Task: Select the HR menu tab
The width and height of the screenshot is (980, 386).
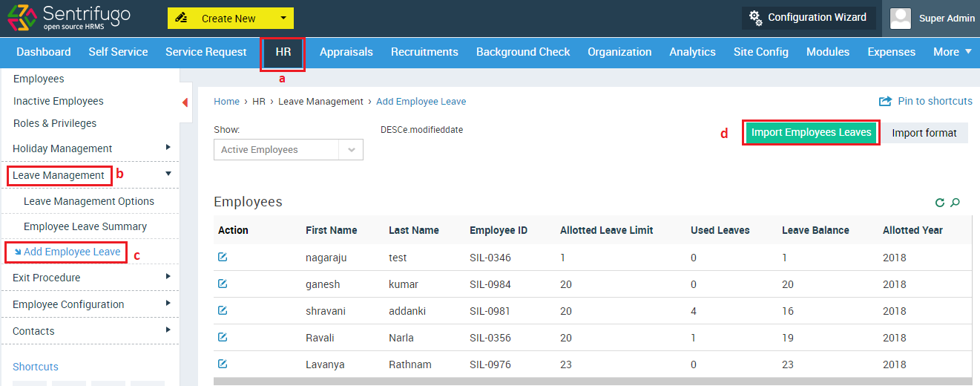Action: 283,52
